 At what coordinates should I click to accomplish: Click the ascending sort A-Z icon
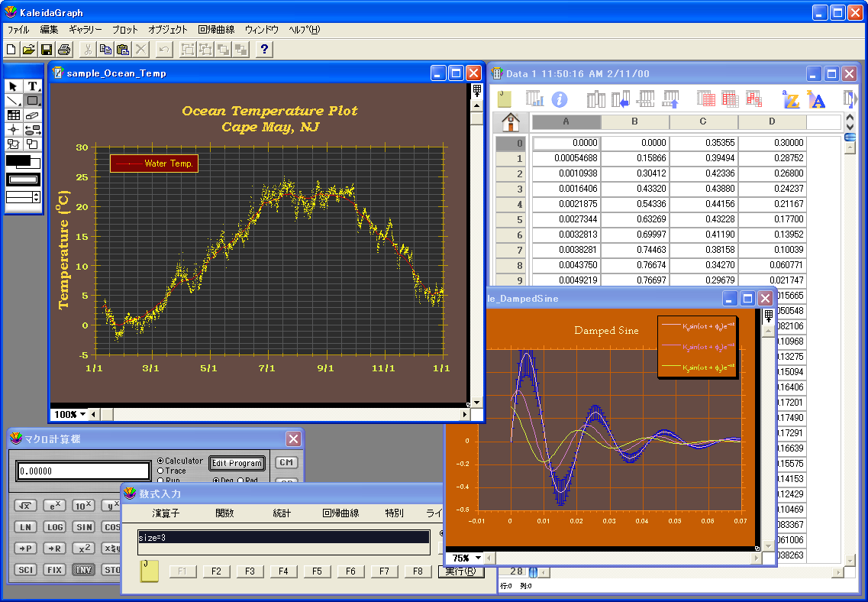[x=791, y=99]
